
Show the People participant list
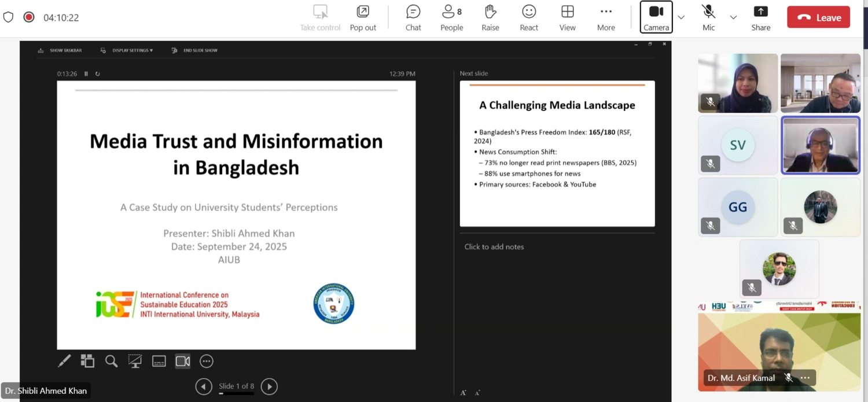pyautogui.click(x=451, y=17)
